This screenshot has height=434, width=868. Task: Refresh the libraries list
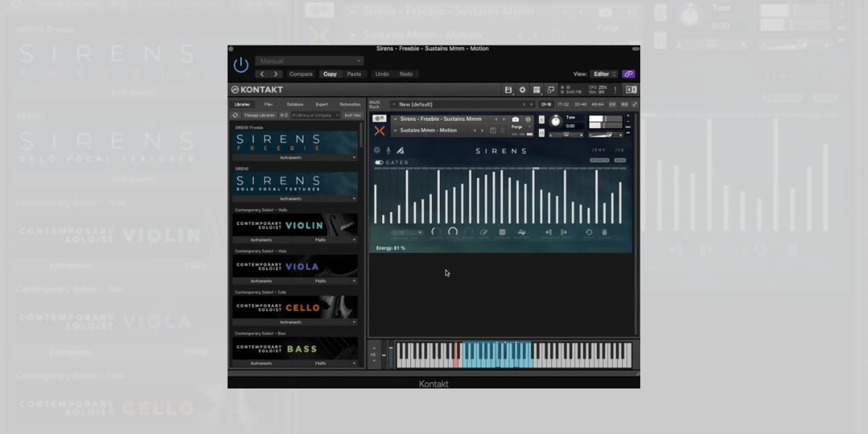pos(235,115)
